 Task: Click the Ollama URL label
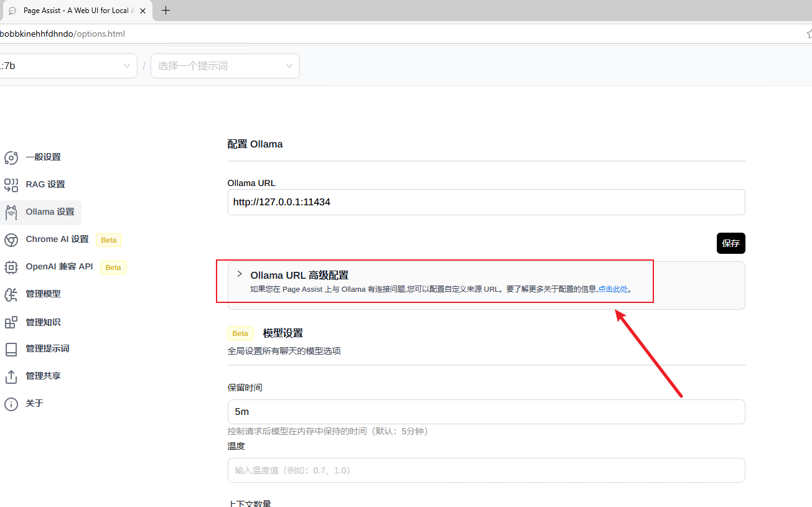pyautogui.click(x=251, y=183)
